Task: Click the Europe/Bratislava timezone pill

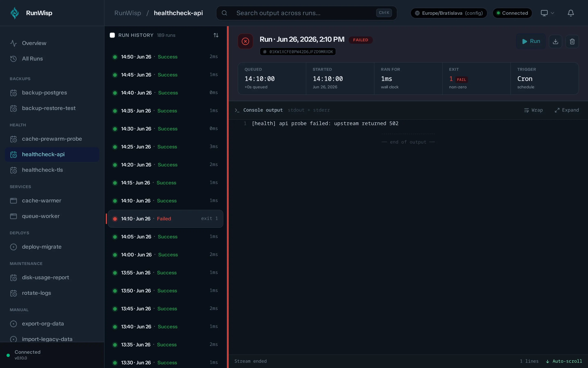Action: point(449,13)
